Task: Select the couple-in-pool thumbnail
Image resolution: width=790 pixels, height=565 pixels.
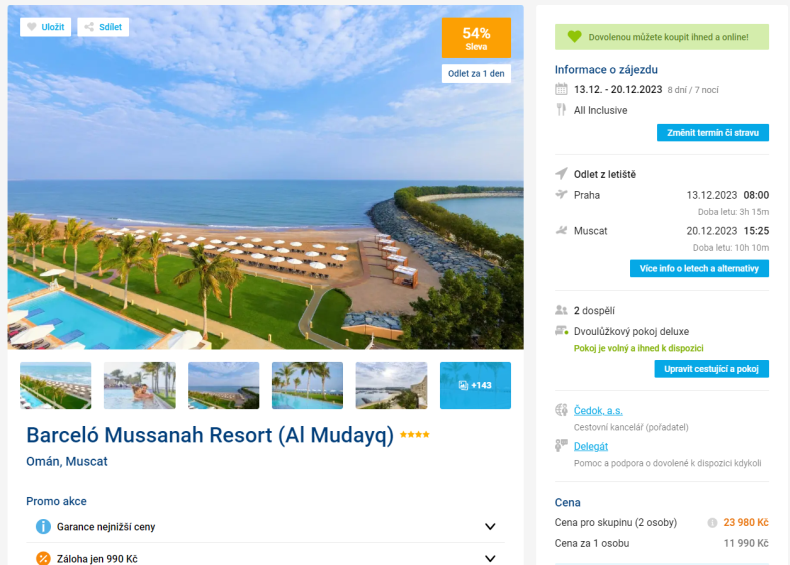Action: [140, 385]
